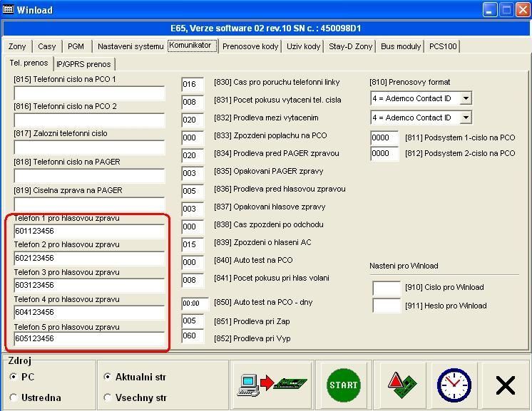This screenshot has width=532, height=411.
Task: Choose the Vsechny str radio option
Action: (108, 397)
